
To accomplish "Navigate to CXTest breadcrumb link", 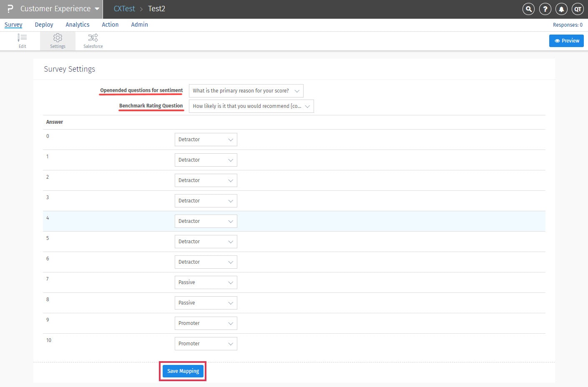I will point(124,9).
